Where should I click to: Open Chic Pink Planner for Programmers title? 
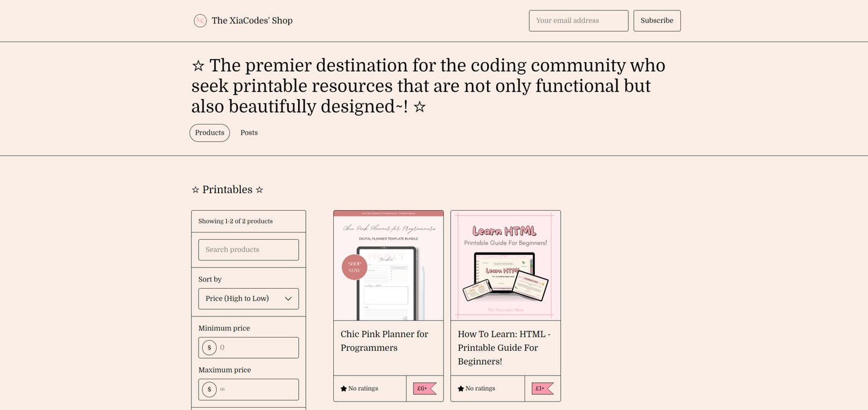[x=385, y=341]
